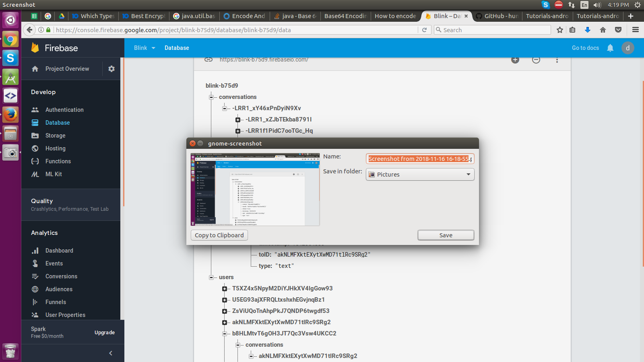Open Authentication in sidebar
This screenshot has width=644, height=362.
[64, 110]
